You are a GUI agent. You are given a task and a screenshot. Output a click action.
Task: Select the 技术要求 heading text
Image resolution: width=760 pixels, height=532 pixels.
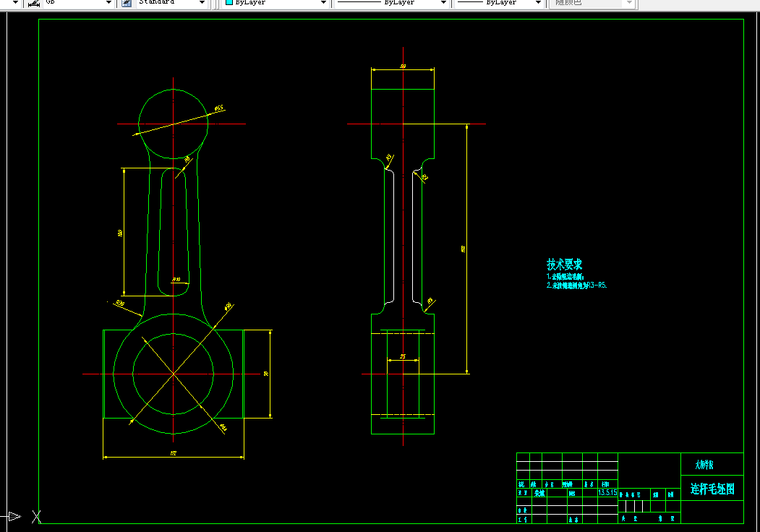point(564,265)
